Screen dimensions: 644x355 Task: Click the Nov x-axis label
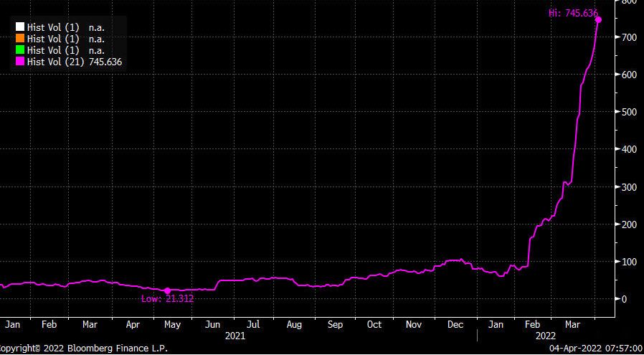point(414,325)
